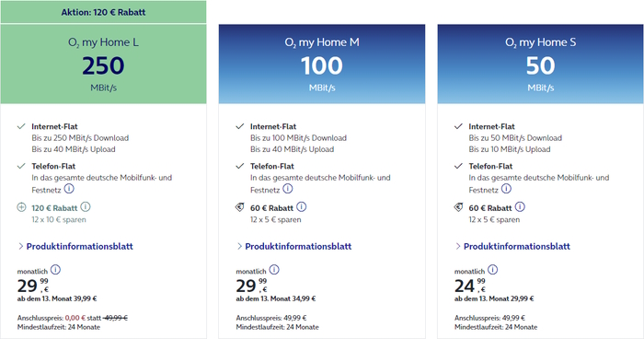This screenshot has width=644, height=339.
Task: Expand chevron before Home S Produktinformationsblatt
Action: point(458,246)
